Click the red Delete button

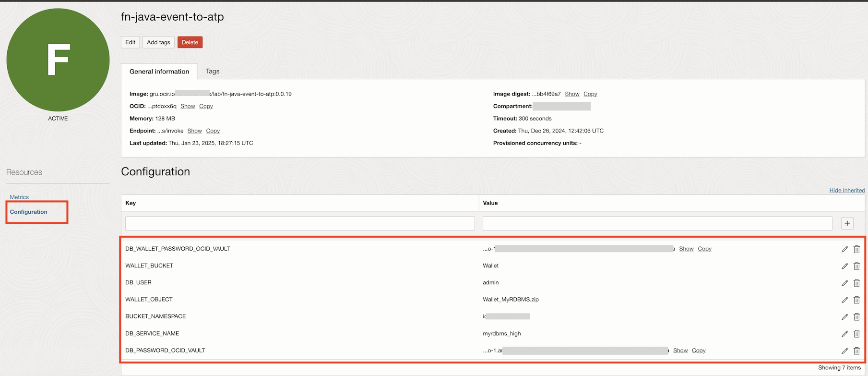pos(190,42)
